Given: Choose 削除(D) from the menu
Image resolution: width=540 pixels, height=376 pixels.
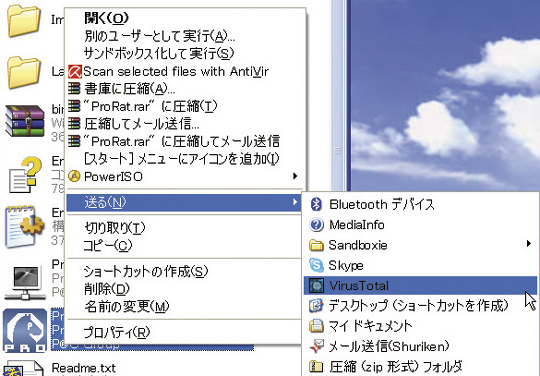Looking at the screenshot, I should pos(185,289).
